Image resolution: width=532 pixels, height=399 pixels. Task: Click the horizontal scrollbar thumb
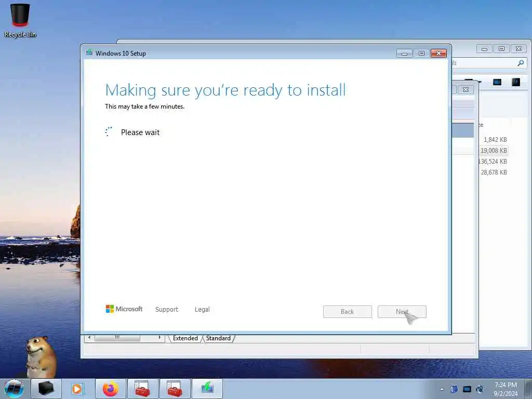(x=117, y=338)
